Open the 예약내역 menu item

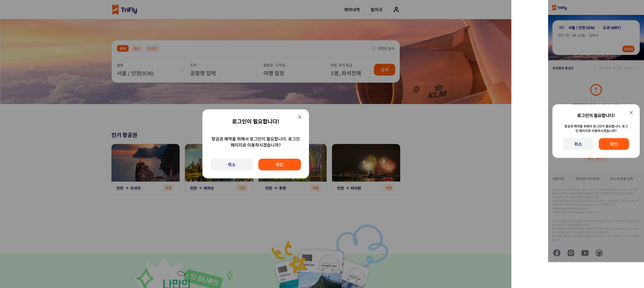tap(352, 9)
